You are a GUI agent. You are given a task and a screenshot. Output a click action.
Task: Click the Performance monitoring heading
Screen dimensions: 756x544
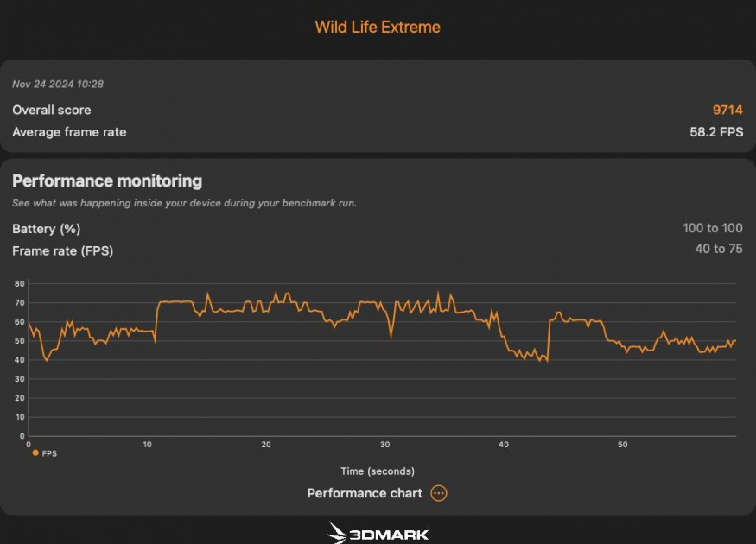pos(107,180)
